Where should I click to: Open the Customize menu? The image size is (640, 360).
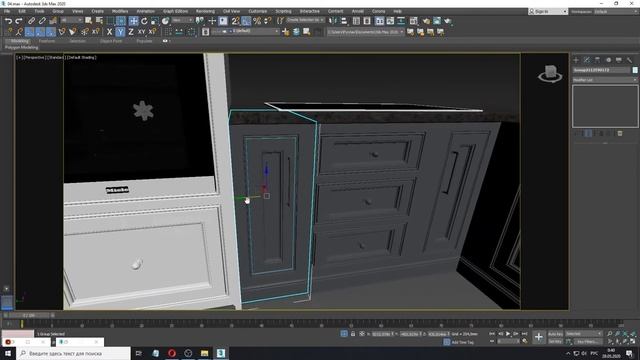[x=258, y=11]
